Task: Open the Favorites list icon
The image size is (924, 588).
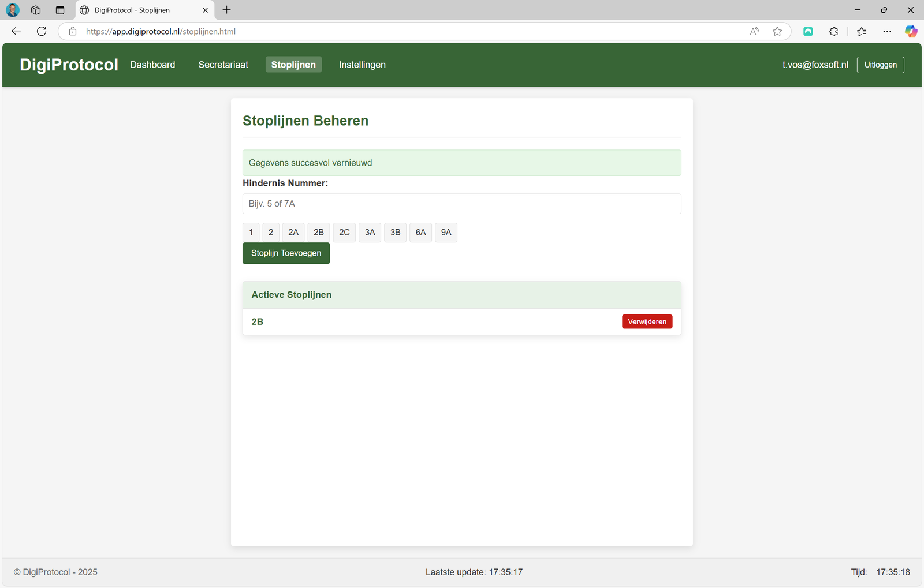Action: [862, 31]
